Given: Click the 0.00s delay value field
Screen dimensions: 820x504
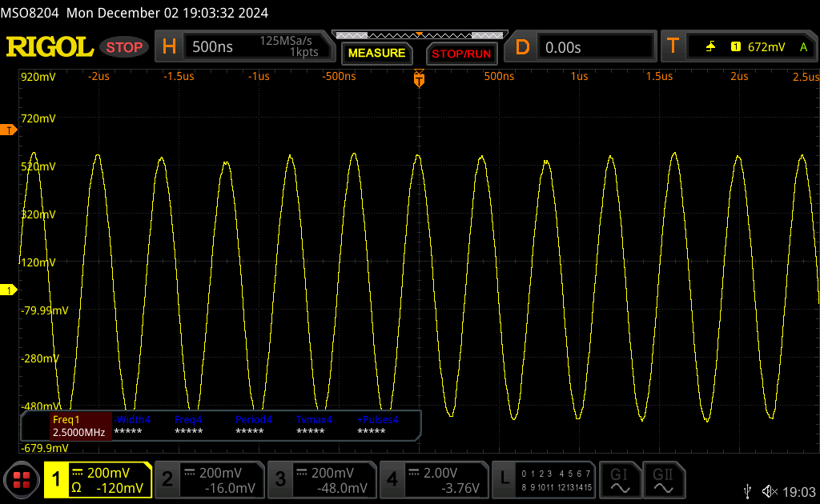Looking at the screenshot, I should point(596,47).
